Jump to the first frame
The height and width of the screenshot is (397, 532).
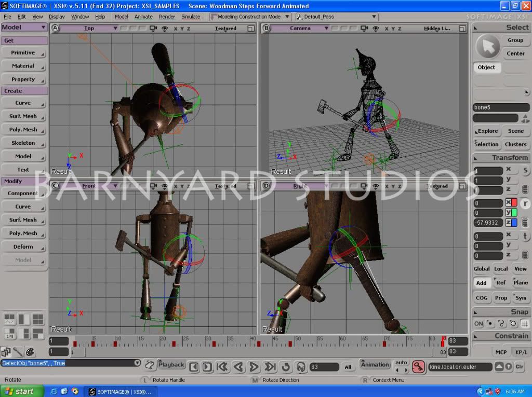[x=222, y=366]
